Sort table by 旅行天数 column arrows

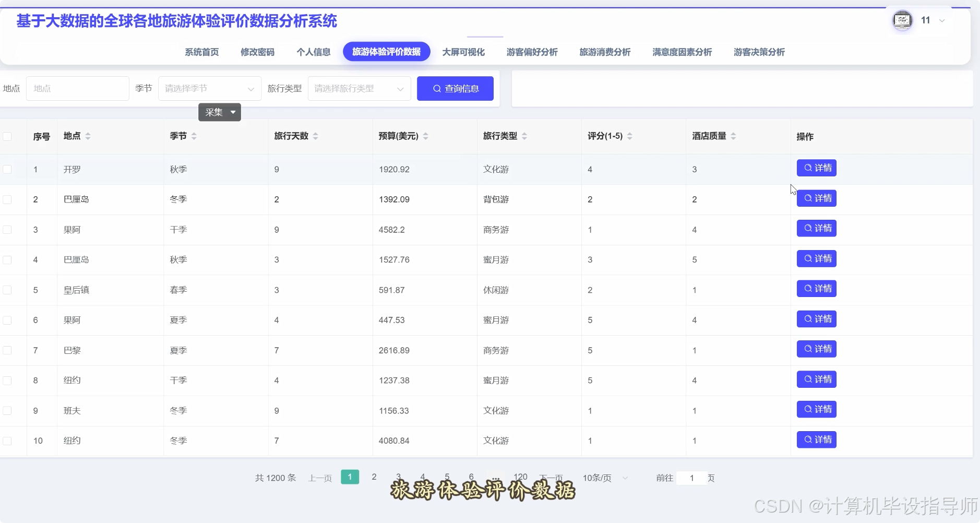[x=316, y=136]
